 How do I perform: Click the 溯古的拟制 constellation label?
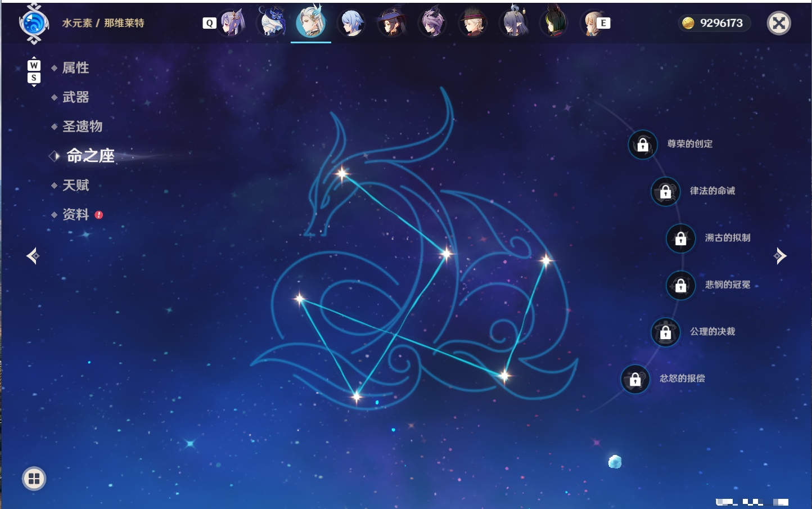728,238
